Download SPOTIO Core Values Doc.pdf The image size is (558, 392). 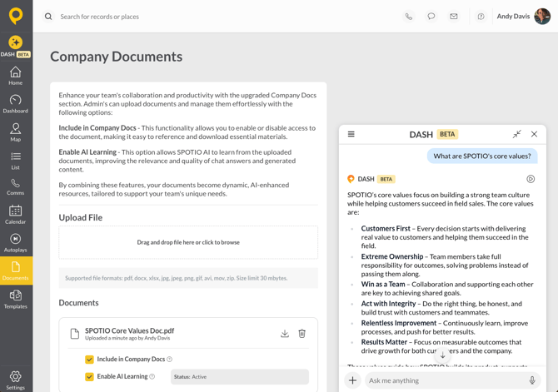(x=285, y=333)
